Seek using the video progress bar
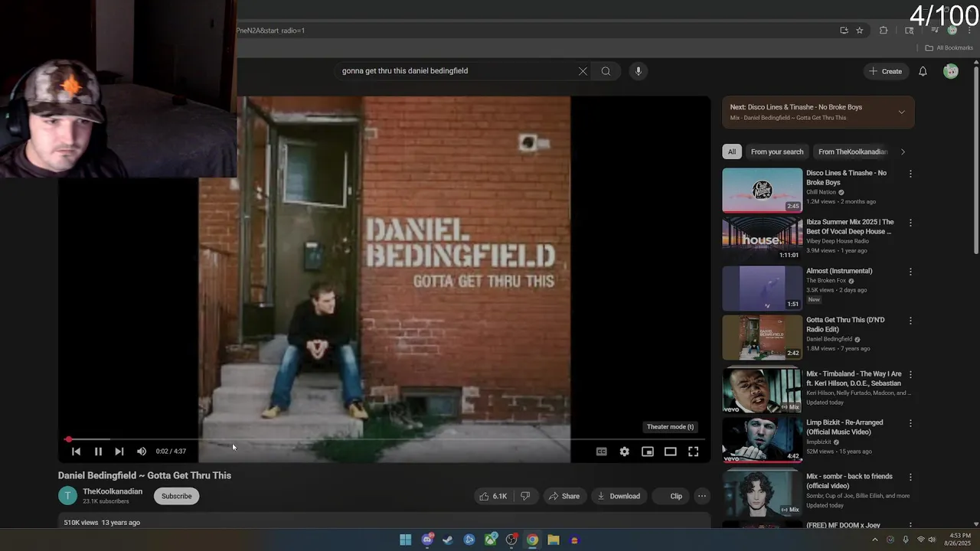The width and height of the screenshot is (980, 551). [383, 439]
